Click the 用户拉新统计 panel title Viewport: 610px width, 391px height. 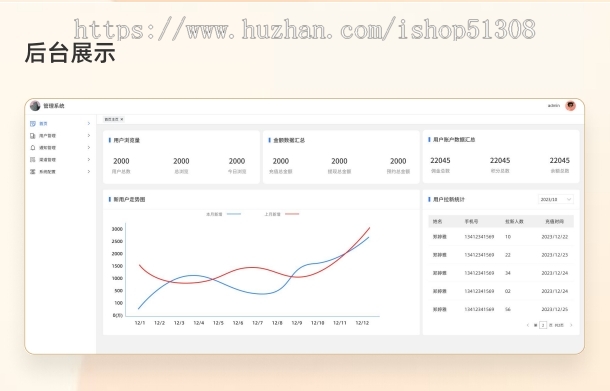[449, 199]
